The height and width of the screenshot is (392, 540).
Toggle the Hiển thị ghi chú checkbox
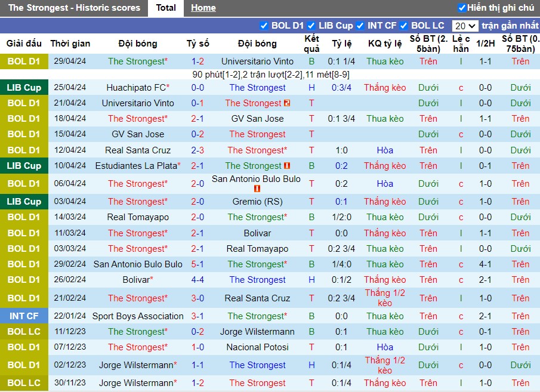coord(462,8)
